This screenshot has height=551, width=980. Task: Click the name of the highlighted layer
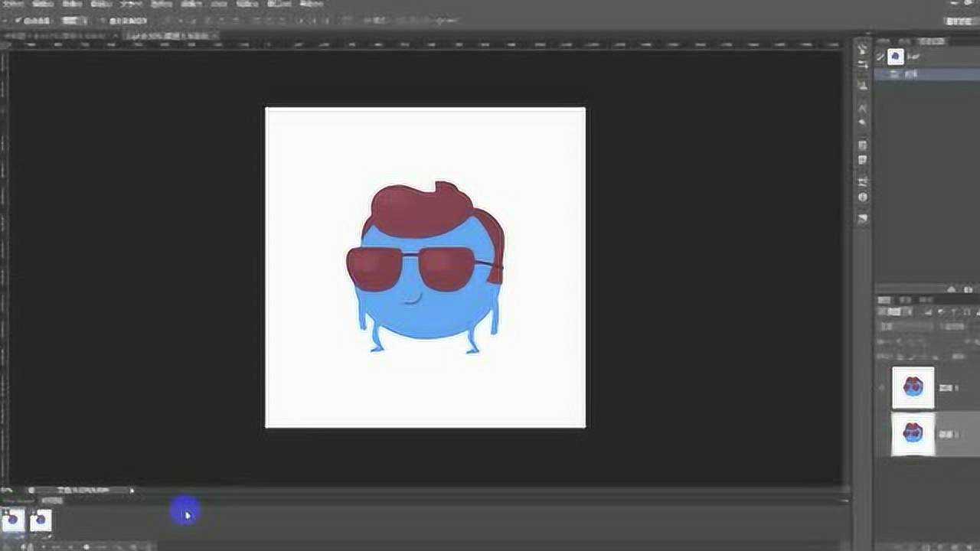(949, 434)
